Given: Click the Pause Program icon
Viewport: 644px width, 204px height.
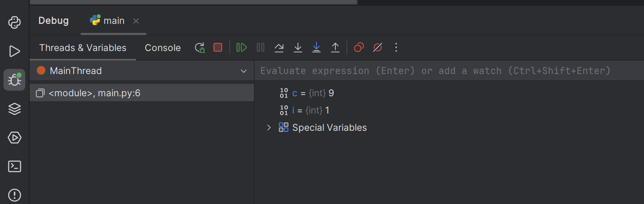Looking at the screenshot, I should point(261,48).
